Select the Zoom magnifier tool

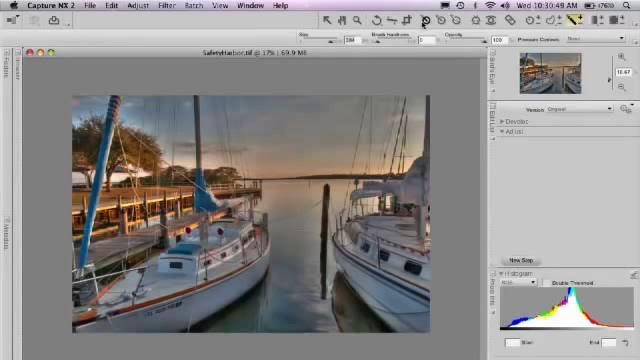[357, 20]
